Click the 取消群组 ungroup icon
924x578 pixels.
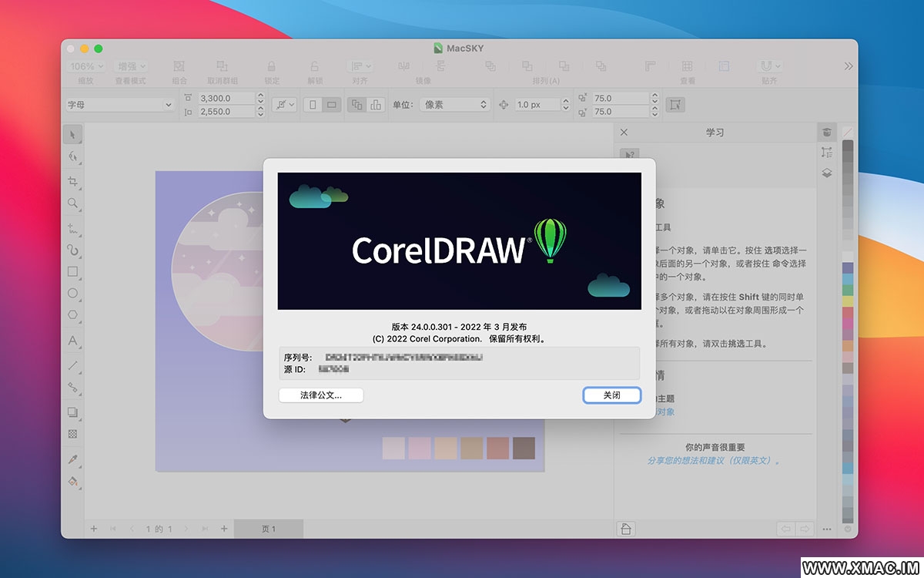[x=222, y=66]
